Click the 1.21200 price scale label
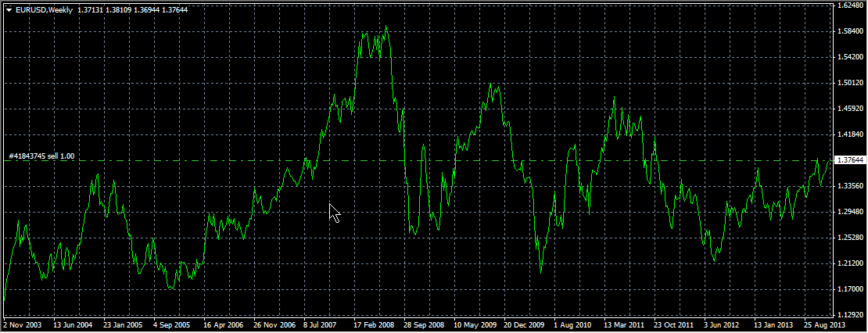868x333 pixels. [x=848, y=263]
